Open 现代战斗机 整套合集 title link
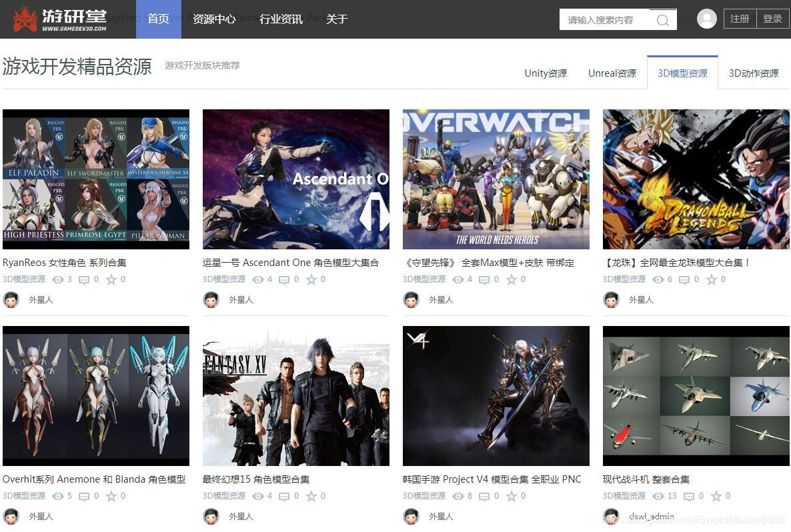 [646, 479]
